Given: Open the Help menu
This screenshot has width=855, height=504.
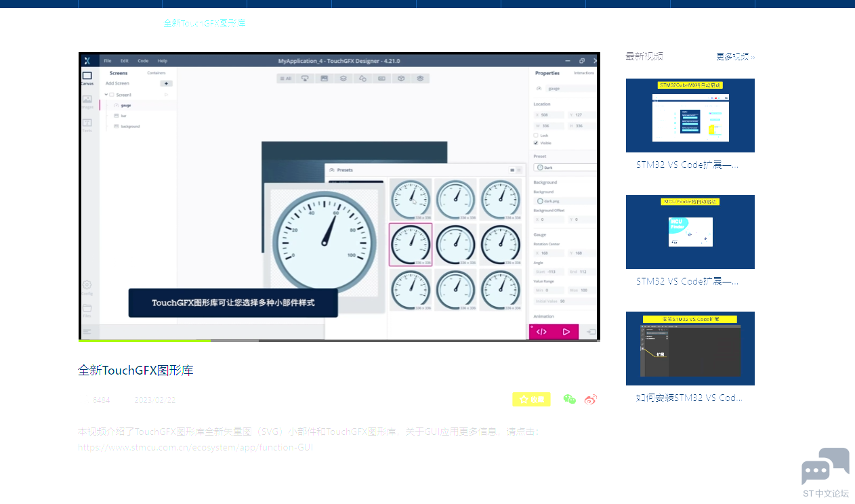Looking at the screenshot, I should (163, 61).
